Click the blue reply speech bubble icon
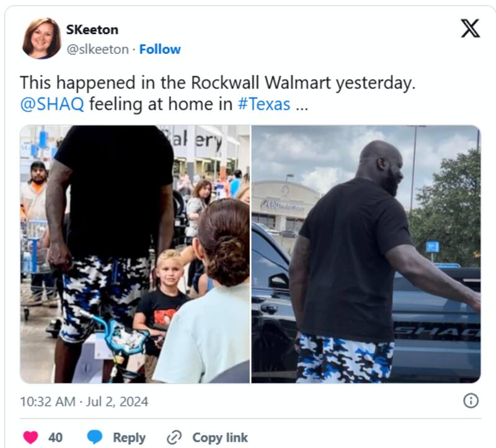Screen dimensions: 496x448 point(95,437)
